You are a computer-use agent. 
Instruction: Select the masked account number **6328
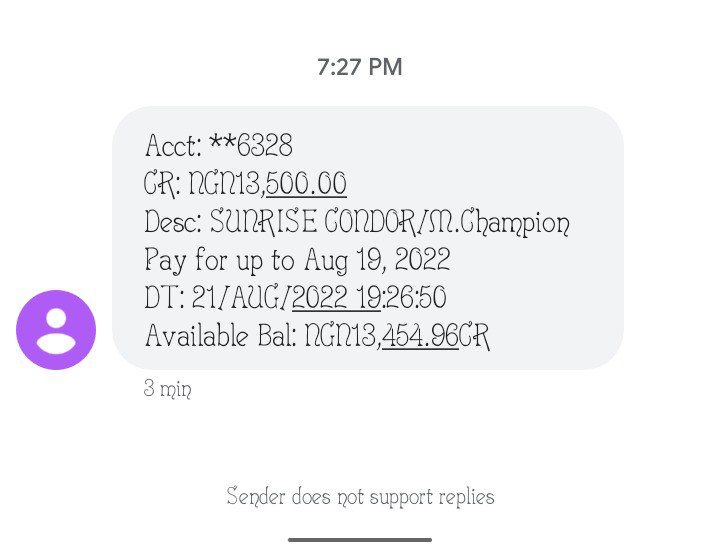coord(251,145)
